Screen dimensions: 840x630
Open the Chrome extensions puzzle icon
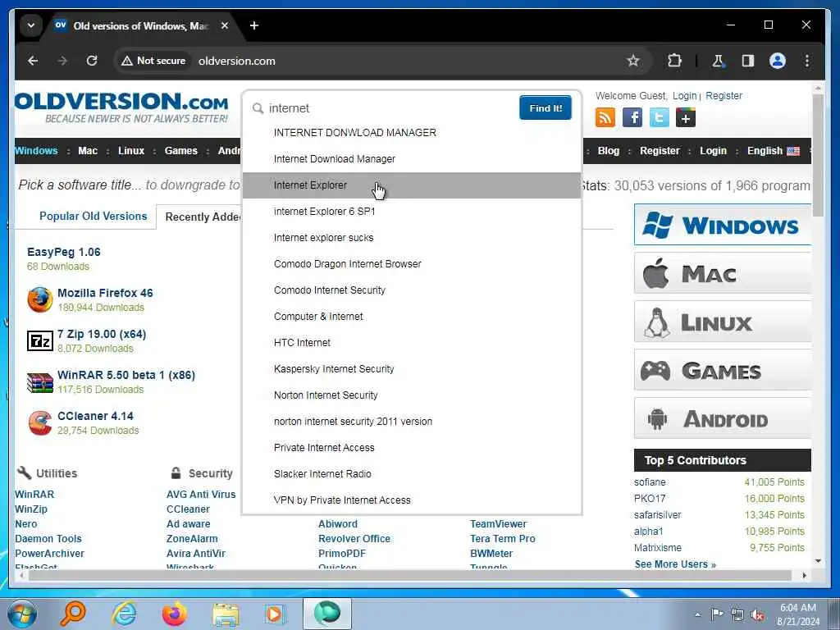pos(674,61)
